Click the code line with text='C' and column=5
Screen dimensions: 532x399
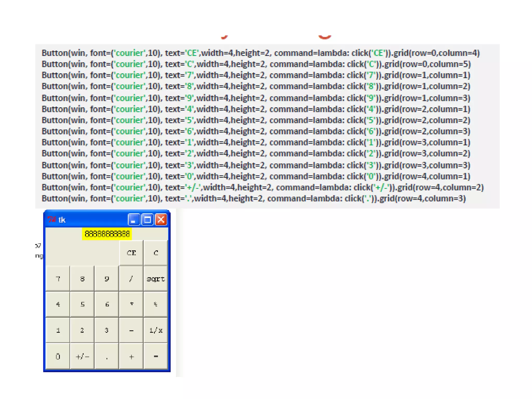256,64
